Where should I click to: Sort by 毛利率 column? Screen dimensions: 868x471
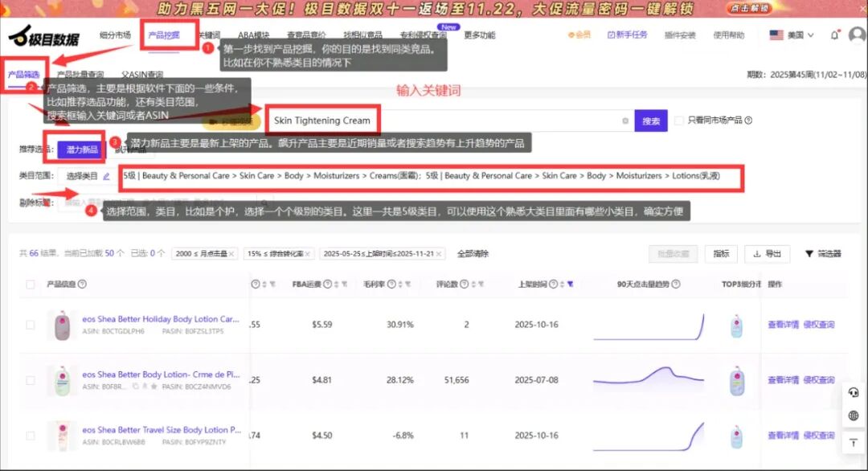(x=399, y=284)
